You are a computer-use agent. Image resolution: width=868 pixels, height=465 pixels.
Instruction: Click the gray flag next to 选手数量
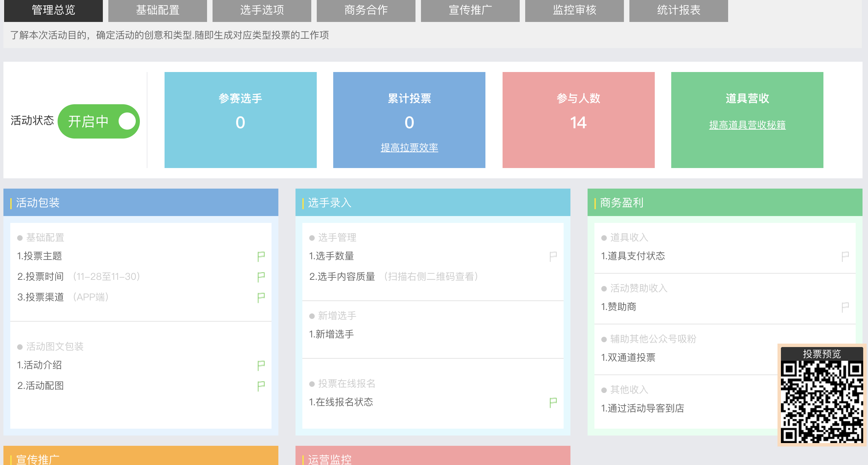tap(553, 256)
